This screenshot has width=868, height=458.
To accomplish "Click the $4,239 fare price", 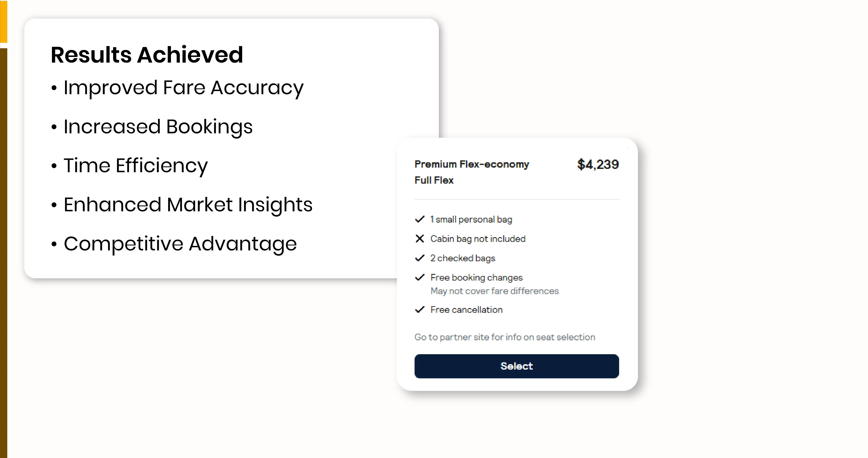I will pyautogui.click(x=598, y=165).
